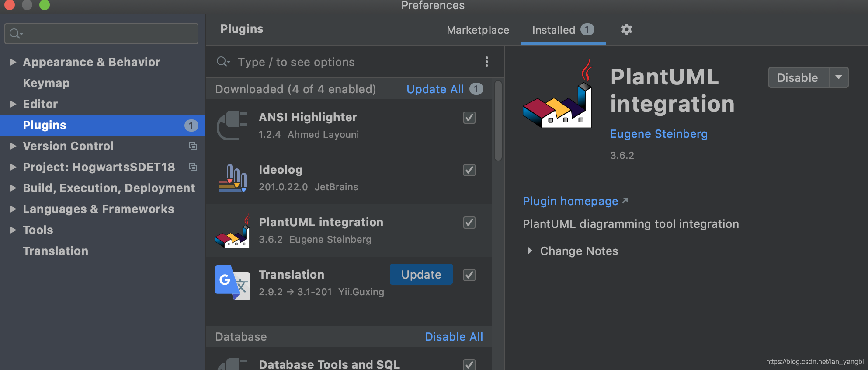The image size is (868, 370).
Task: Uncheck Database Tools and SQL checkbox
Action: (x=469, y=364)
